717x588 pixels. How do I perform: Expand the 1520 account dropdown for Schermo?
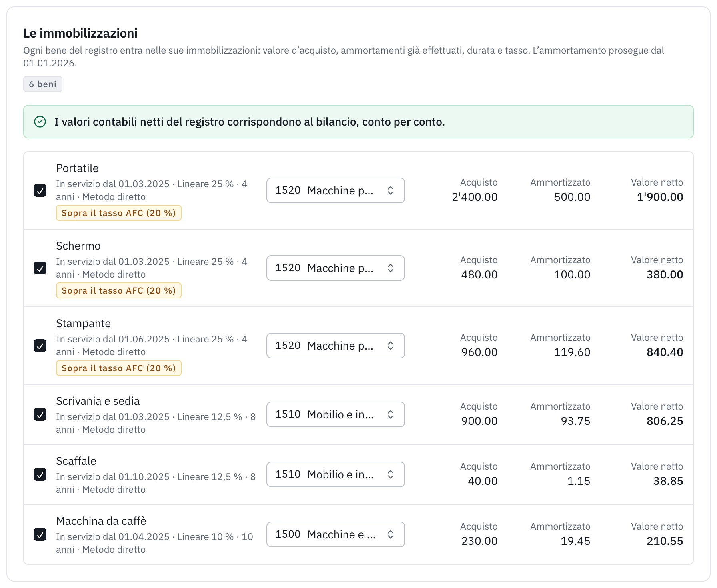pos(336,268)
